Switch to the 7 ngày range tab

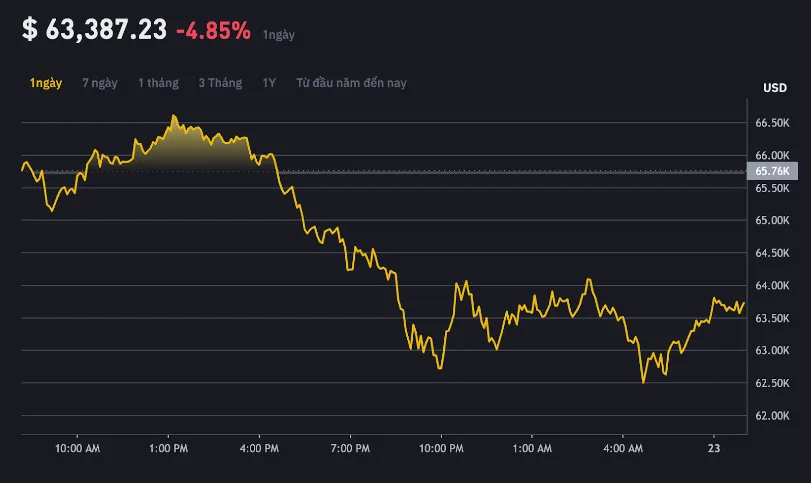tap(100, 83)
